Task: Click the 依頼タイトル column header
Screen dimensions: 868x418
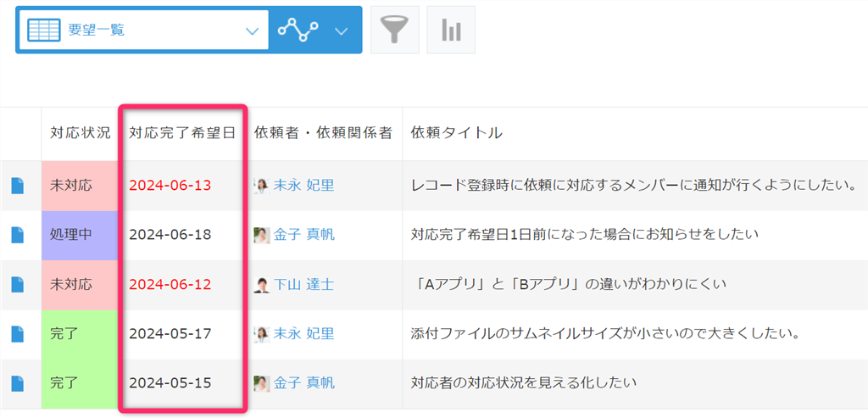Action: tap(456, 133)
